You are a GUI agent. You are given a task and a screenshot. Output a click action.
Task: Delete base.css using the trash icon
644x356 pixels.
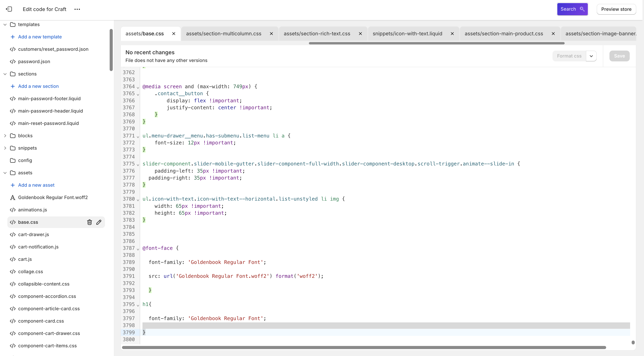pos(90,222)
